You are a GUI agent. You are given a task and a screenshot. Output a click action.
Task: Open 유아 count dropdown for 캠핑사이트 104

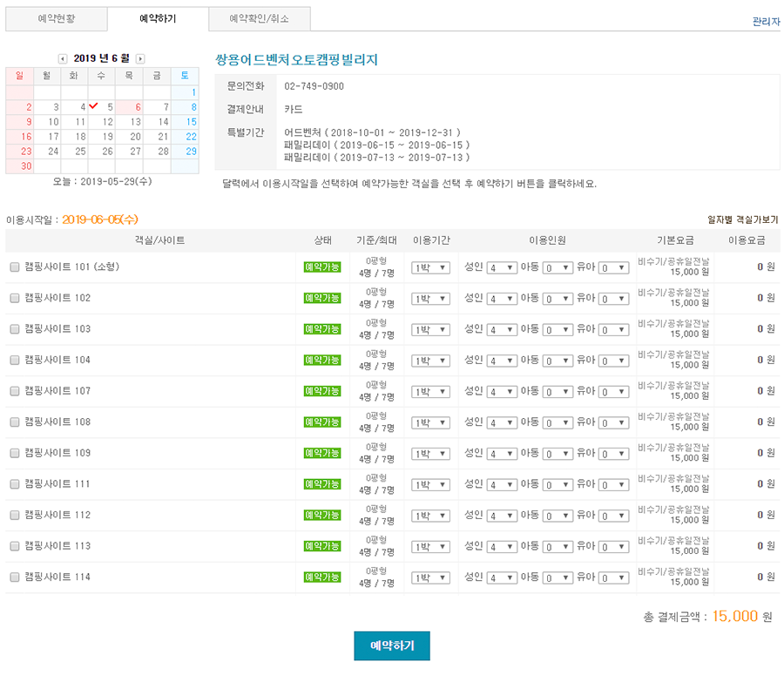pos(613,361)
